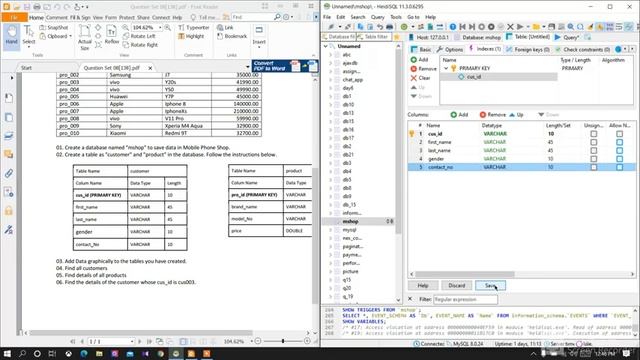Toggle Unsigned checkbox for contact_no row
Viewport: 640px width, 360px height.
click(x=593, y=167)
